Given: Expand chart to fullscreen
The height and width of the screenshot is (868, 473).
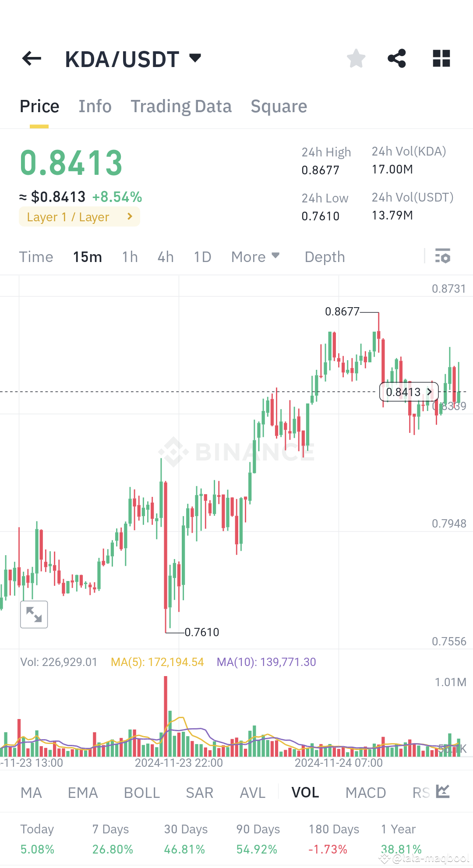Looking at the screenshot, I should pyautogui.click(x=34, y=614).
